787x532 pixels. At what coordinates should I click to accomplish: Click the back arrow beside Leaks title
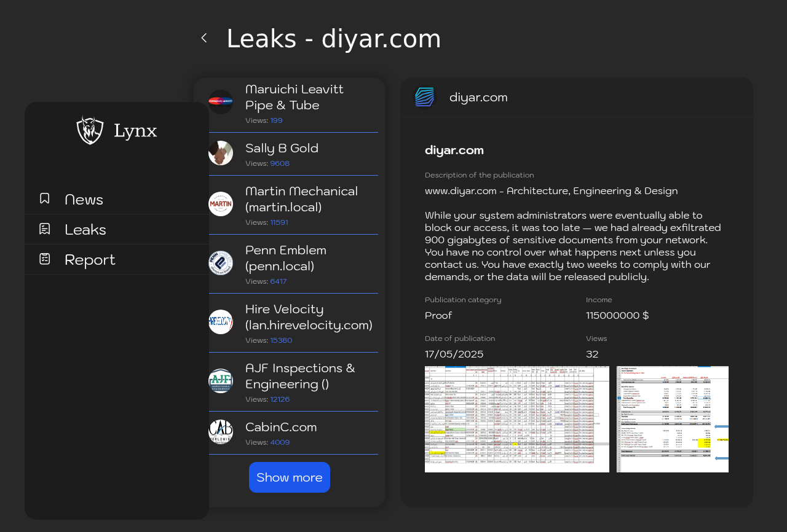tap(204, 38)
